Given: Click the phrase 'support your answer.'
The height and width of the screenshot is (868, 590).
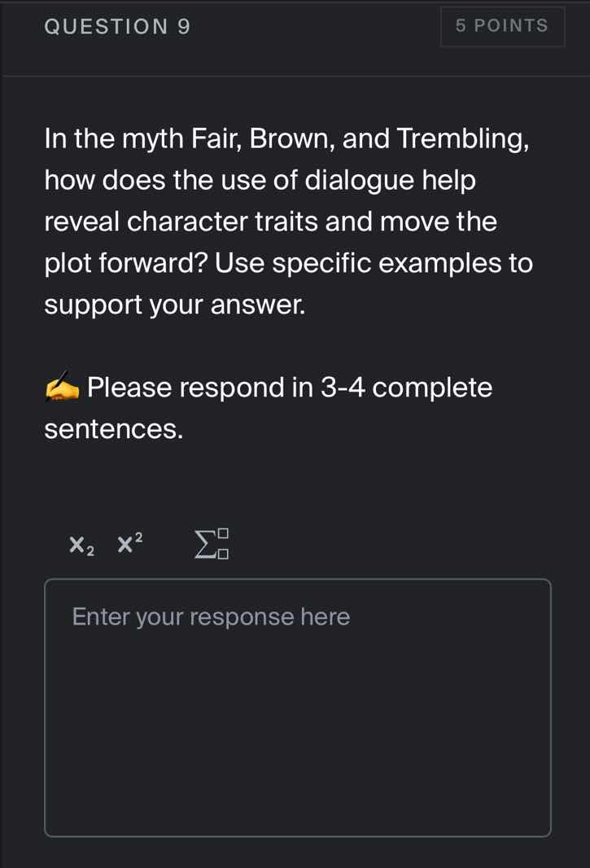Looking at the screenshot, I should [175, 305].
